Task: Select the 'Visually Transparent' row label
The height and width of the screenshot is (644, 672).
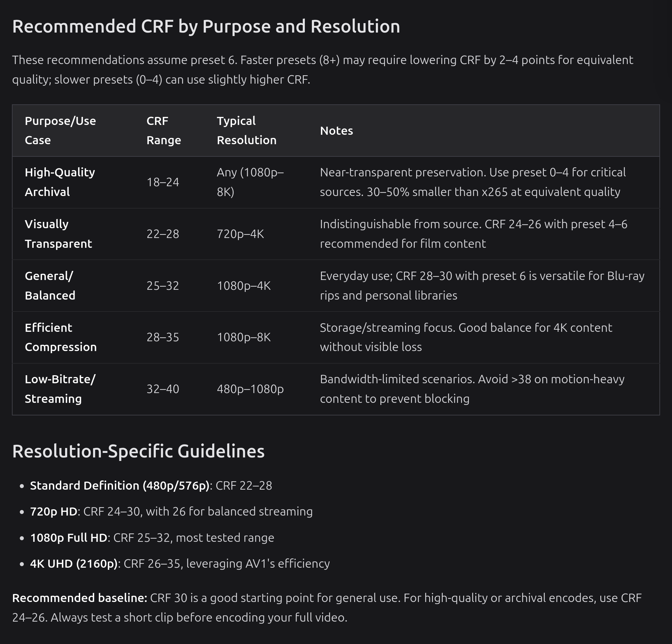Action: pyautogui.click(x=58, y=234)
